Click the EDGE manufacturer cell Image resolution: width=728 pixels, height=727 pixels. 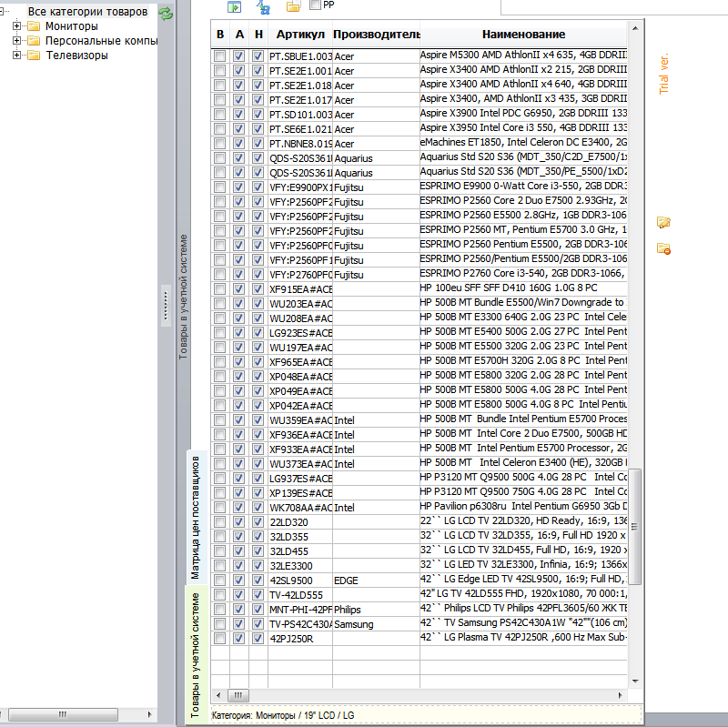(x=376, y=581)
